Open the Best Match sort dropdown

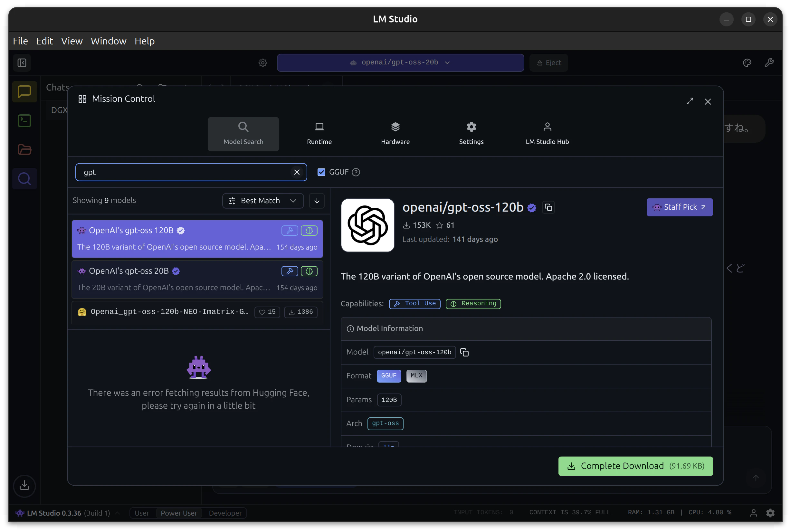[263, 201]
